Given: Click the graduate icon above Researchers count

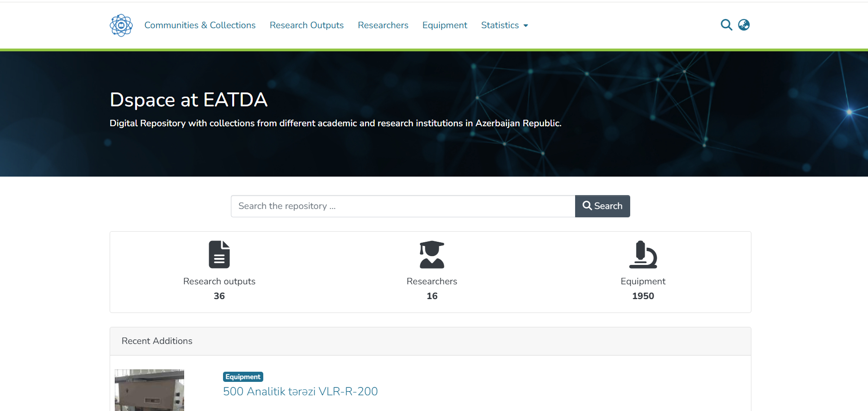Looking at the screenshot, I should pos(432,254).
